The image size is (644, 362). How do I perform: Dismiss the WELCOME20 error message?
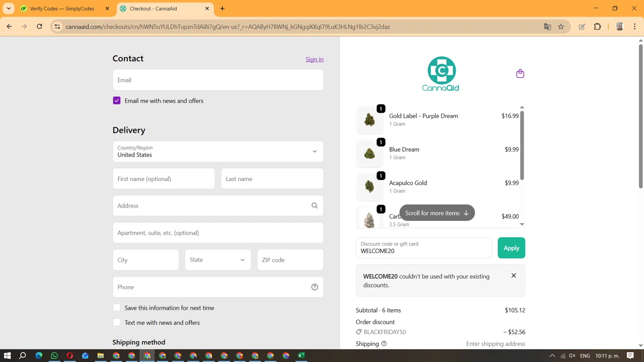513,275
